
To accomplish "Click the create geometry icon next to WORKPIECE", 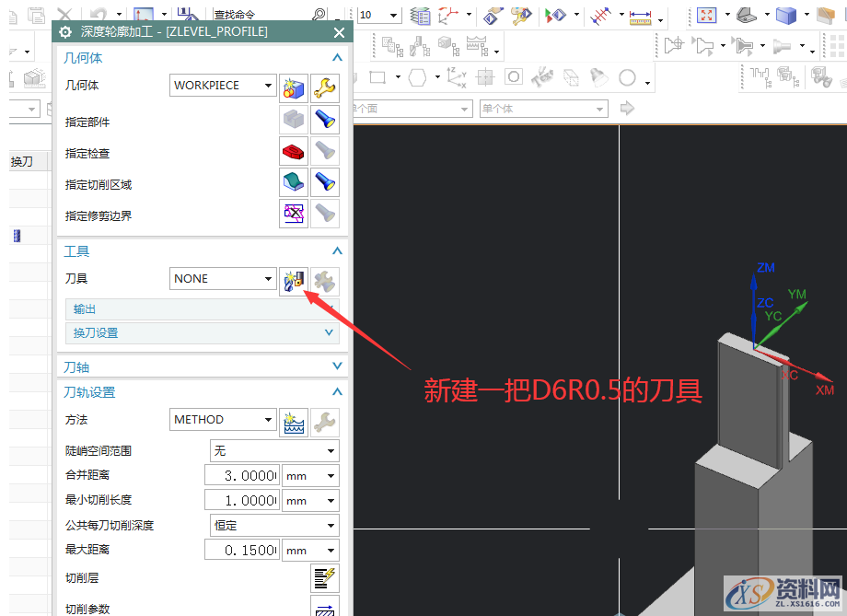I will coord(294,87).
